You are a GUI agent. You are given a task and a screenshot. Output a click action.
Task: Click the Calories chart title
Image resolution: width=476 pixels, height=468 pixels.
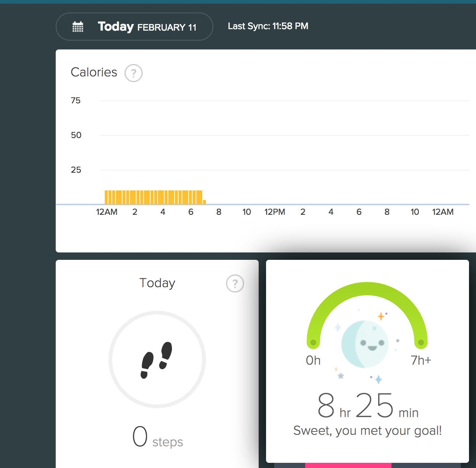point(94,72)
